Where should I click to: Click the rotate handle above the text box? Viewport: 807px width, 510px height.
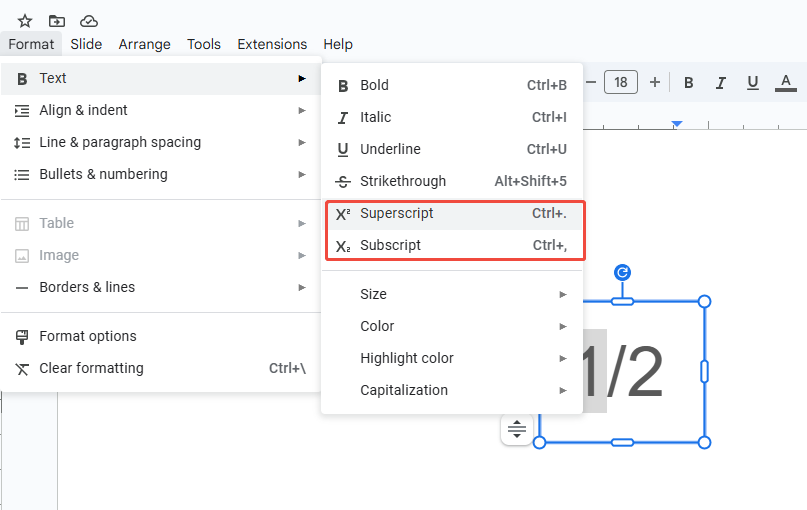click(622, 272)
